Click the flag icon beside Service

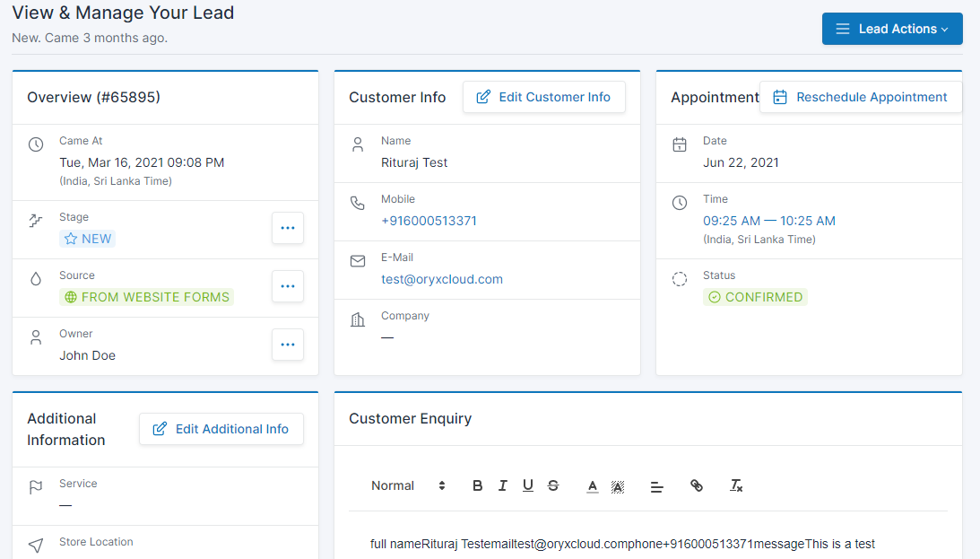(36, 487)
